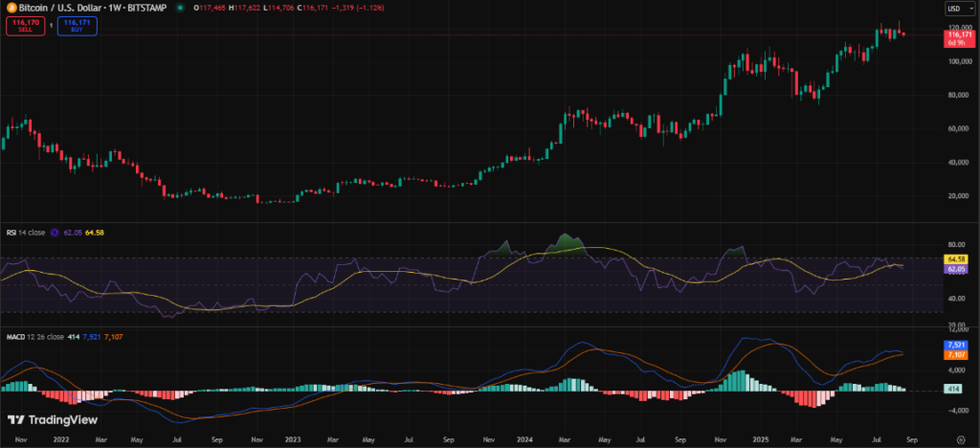Click the 40,000 price scale label

coord(959,163)
